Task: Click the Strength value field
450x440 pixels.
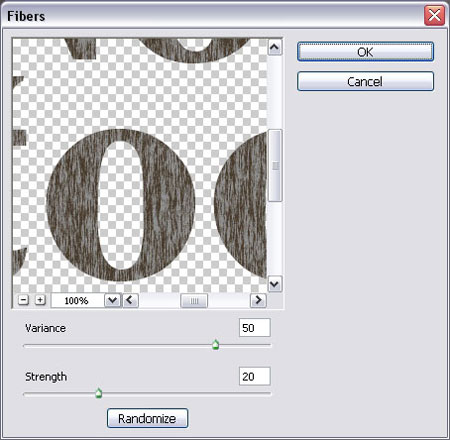Action: (x=255, y=376)
